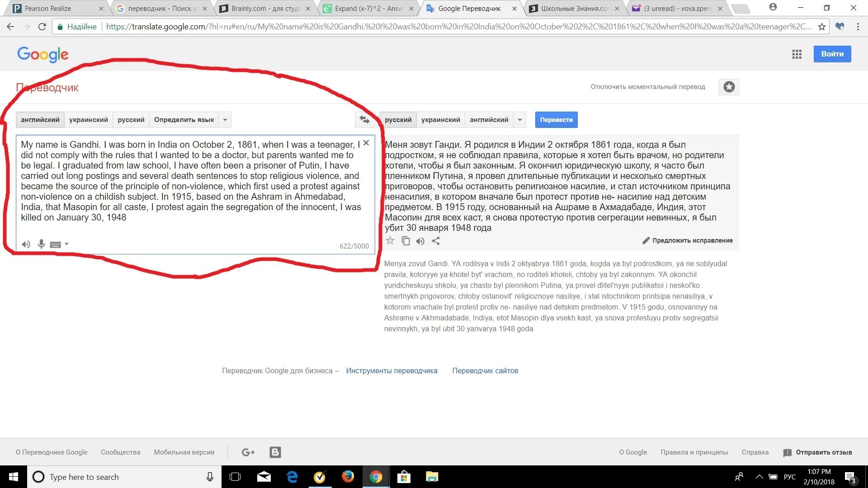Click the star/save translation icon
Screen dimensions: 868x488
pos(390,241)
